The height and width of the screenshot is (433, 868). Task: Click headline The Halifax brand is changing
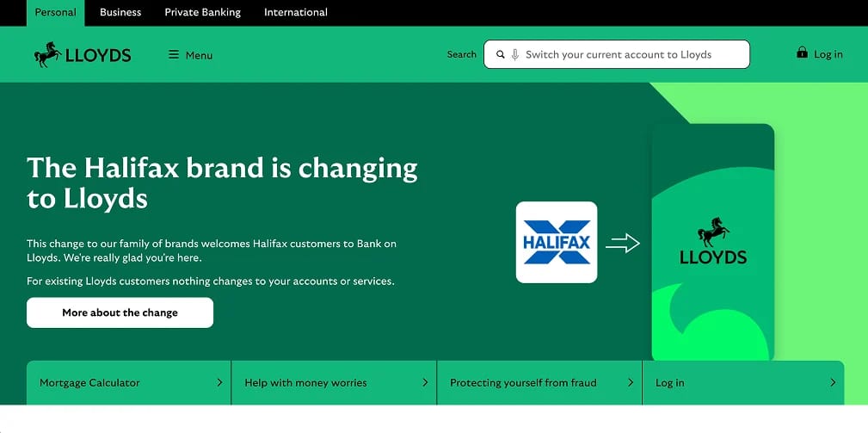pyautogui.click(x=222, y=182)
